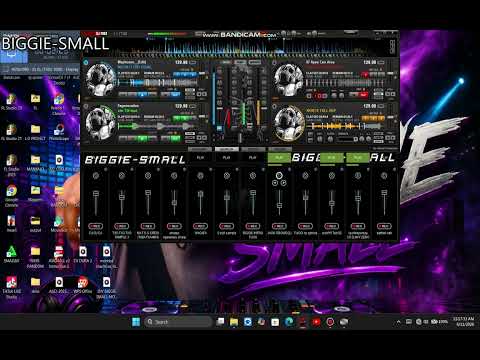Open the taskbar clock and date
The image size is (480, 360).
coord(463,322)
